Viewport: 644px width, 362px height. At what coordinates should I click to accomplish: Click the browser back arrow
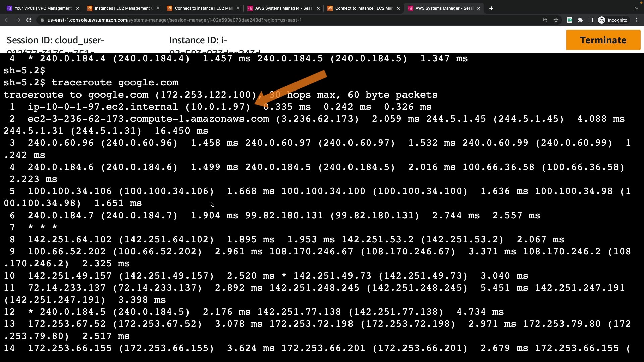(7, 20)
